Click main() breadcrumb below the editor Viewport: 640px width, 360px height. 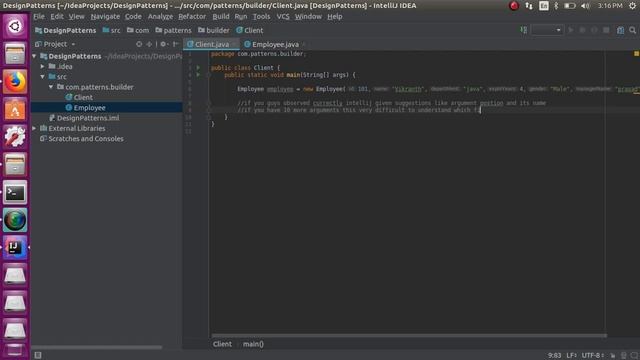(x=253, y=344)
